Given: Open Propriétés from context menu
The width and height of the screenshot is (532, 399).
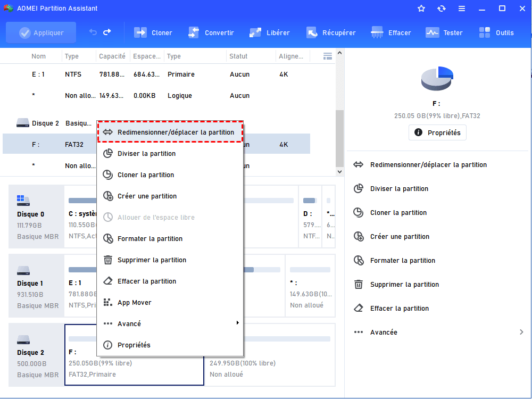Looking at the screenshot, I should (170, 345).
